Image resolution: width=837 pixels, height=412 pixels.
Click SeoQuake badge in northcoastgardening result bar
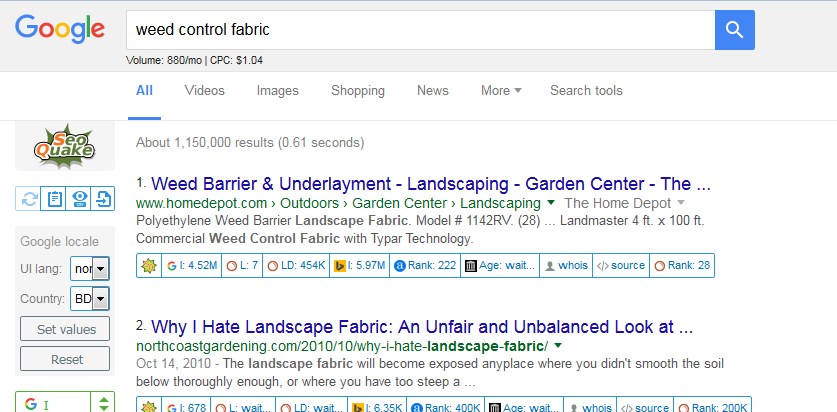coord(149,407)
